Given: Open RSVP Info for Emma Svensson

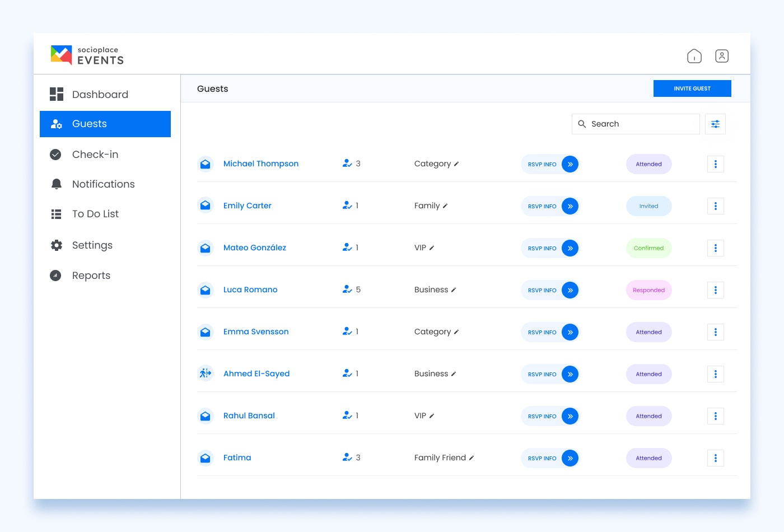Looking at the screenshot, I should pyautogui.click(x=550, y=332).
